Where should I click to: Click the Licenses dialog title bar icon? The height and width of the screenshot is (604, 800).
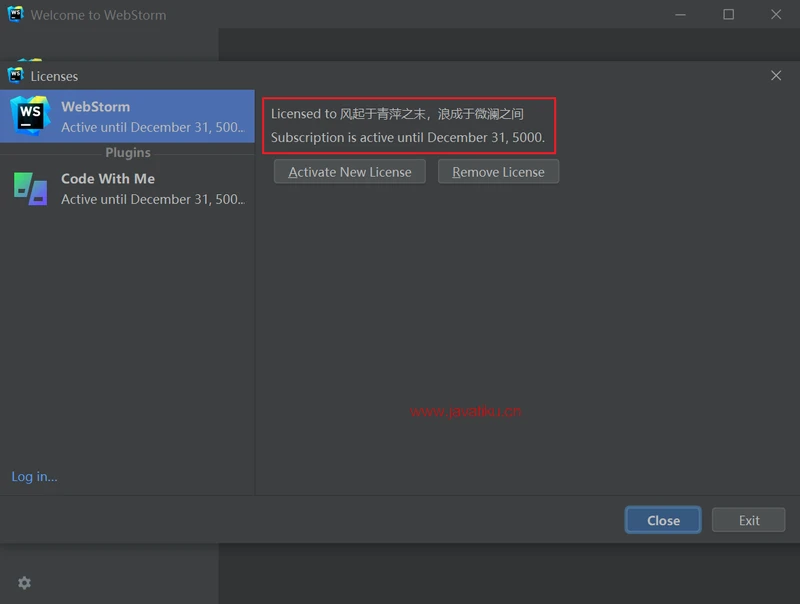click(x=15, y=76)
